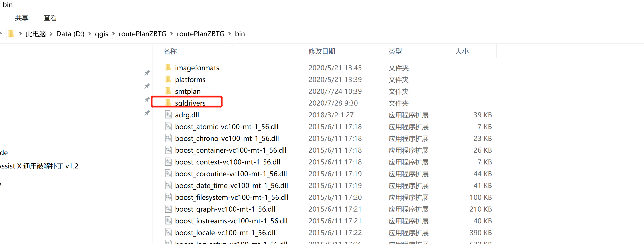Expand the chevron before 此电脑 in address bar
The height and width of the screenshot is (244, 644).
tap(20, 34)
